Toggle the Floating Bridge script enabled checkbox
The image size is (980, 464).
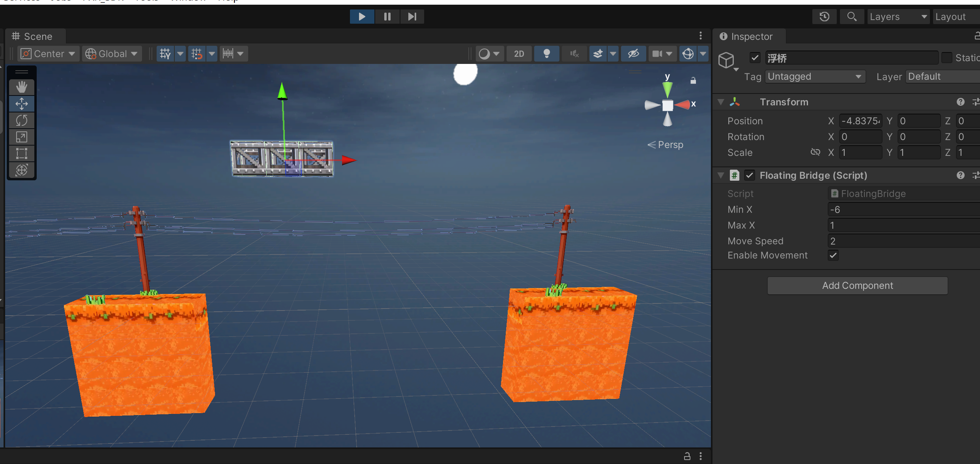pyautogui.click(x=749, y=175)
